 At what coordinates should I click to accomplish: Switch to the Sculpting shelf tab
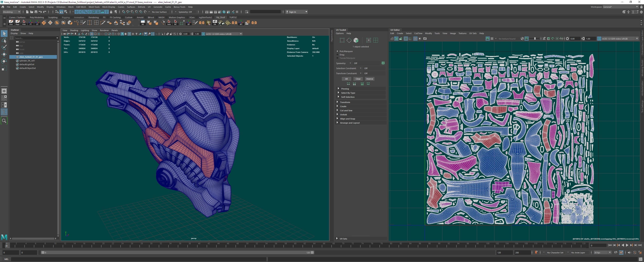[x=53, y=17]
